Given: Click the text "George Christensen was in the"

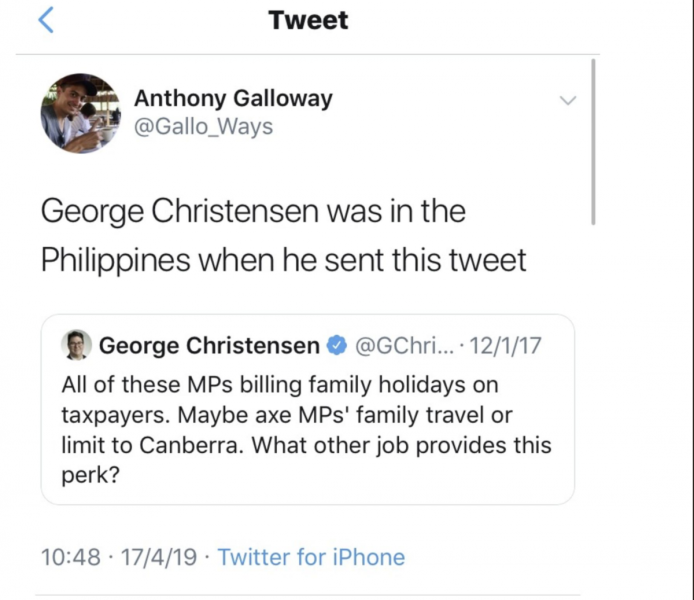Looking at the screenshot, I should [253, 212].
